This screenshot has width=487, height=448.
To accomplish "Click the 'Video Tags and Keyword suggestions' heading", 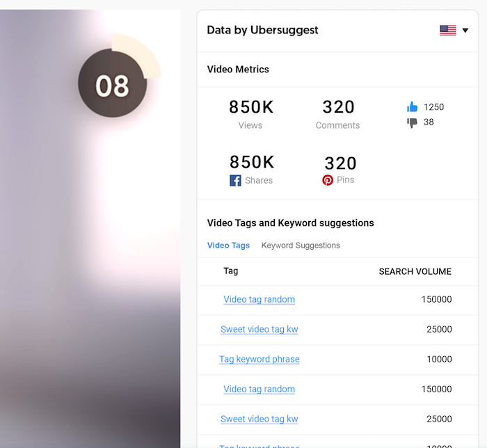I will tap(290, 223).
